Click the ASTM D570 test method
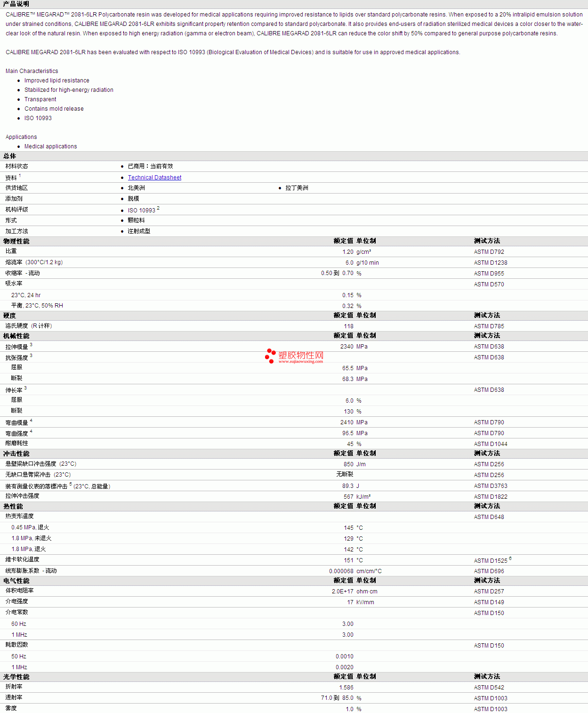Viewport: 588px width, 713px height. 489,284
